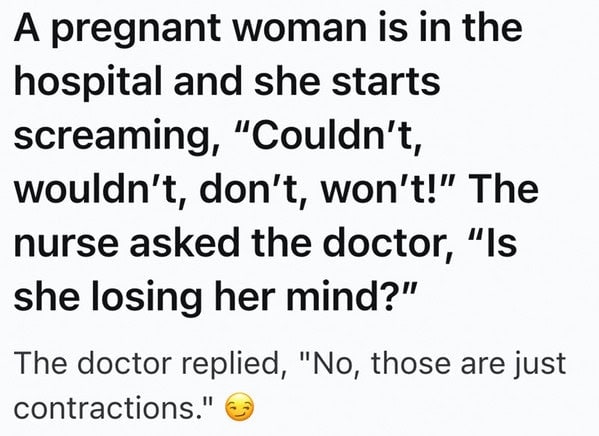The height and width of the screenshot is (436, 599).
Task: Click the bold word "doctor," after "asked the"
Action: click(x=389, y=243)
